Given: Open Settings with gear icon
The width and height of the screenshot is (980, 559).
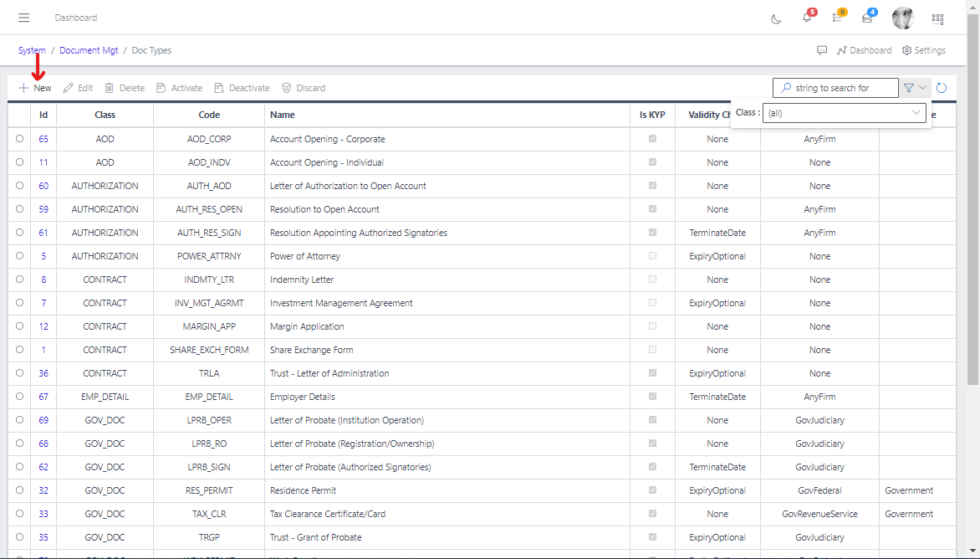Looking at the screenshot, I should coord(924,50).
